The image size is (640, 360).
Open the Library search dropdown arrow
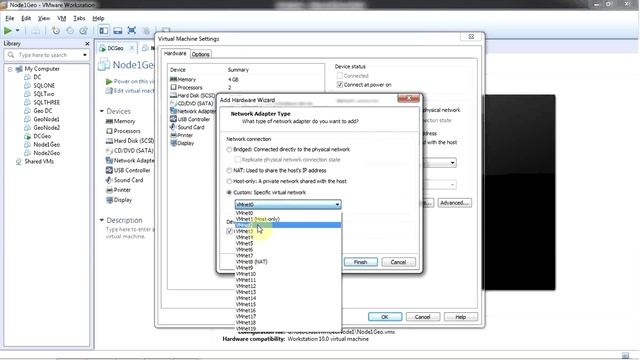pyautogui.click(x=85, y=55)
